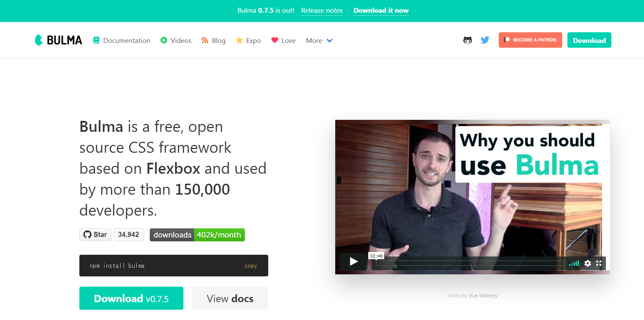Expand the More dropdown menu
This screenshot has height=320, width=644.
point(319,41)
